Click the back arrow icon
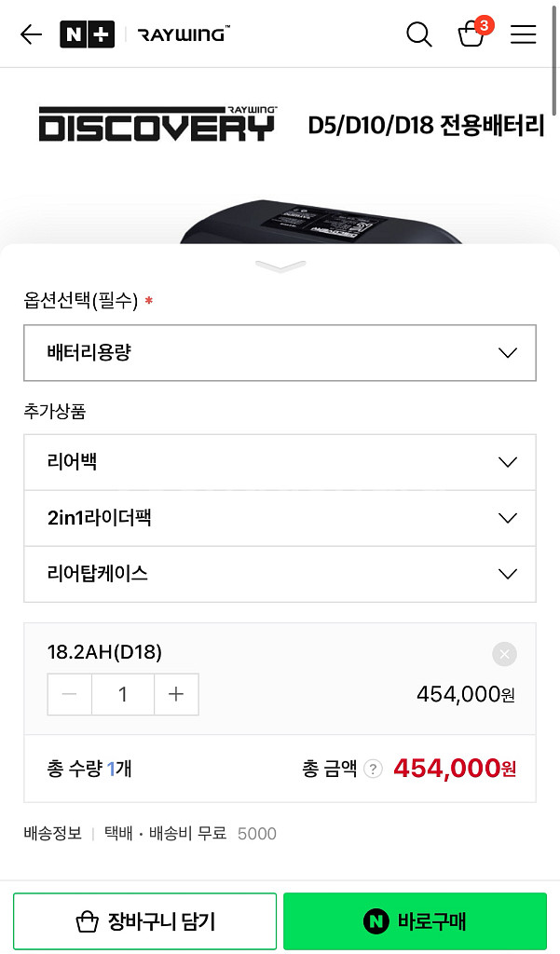Image resolution: width=560 pixels, height=954 pixels. 30,34
